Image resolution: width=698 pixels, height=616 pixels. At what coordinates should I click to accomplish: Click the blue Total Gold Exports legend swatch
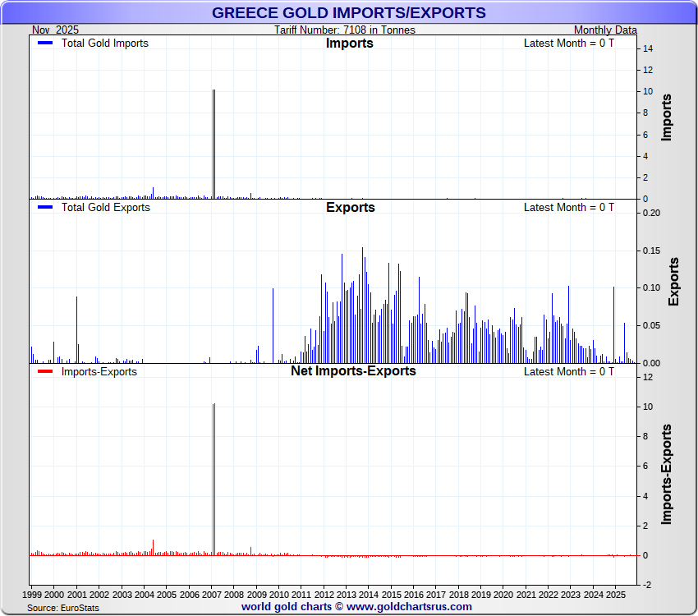coord(45,208)
